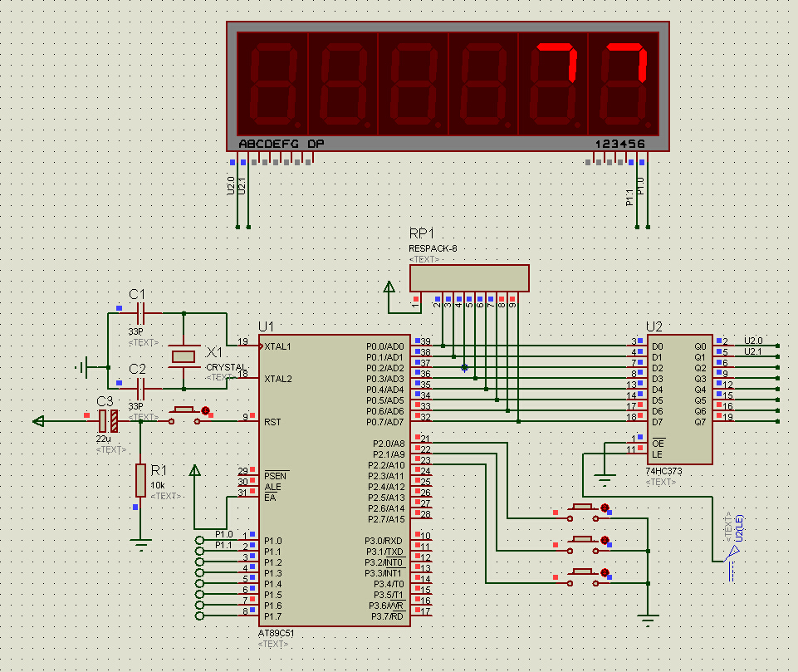This screenshot has height=672, width=798.
Task: Click the 'AT89C51' part name text
Action: (276, 633)
